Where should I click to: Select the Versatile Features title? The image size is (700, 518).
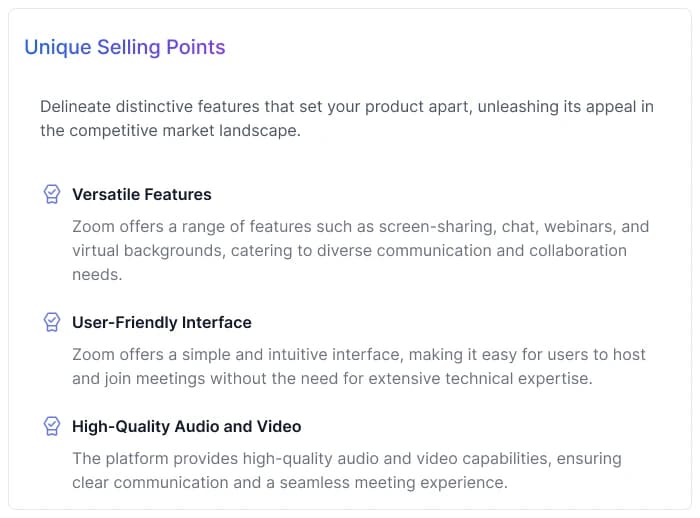(x=141, y=194)
